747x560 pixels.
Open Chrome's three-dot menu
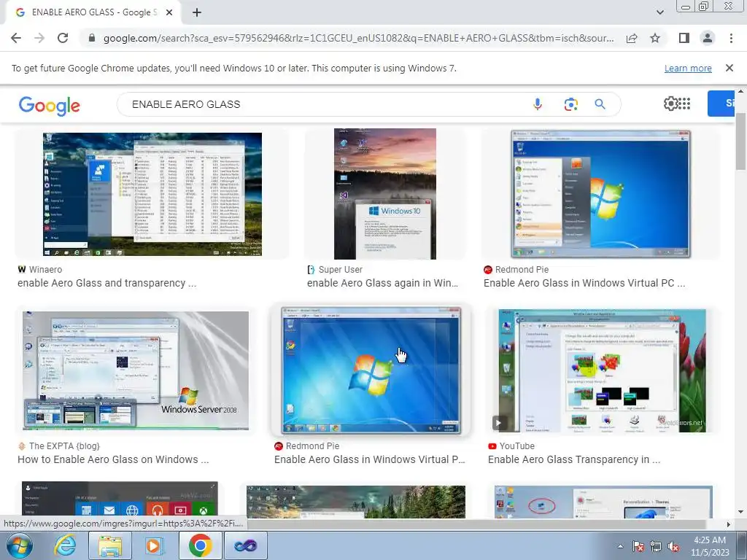click(731, 38)
